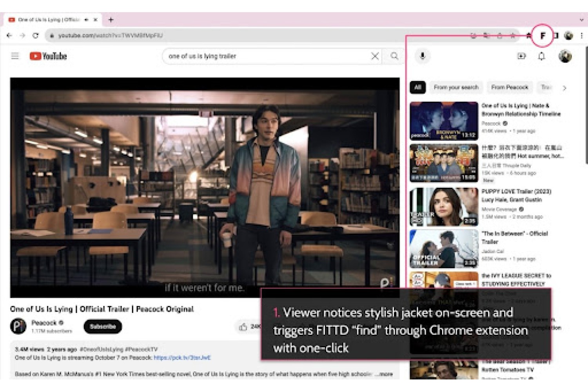
Task: Open the "Thruple Daily" channel name
Action: [x=506, y=165]
